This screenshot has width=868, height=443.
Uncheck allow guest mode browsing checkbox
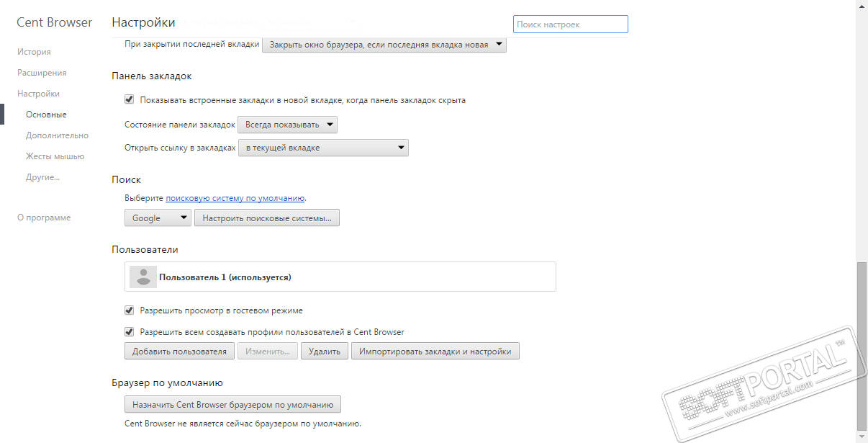[130, 310]
